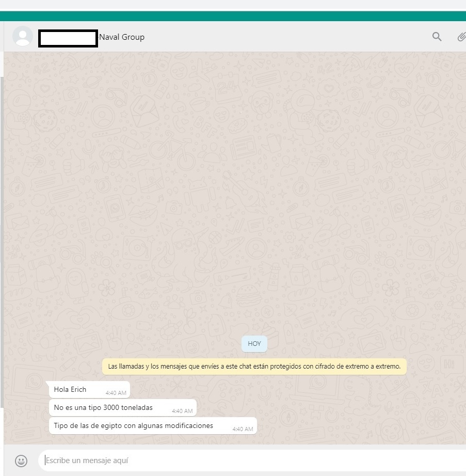Select the 'Hola Erich' message
The width and height of the screenshot is (466, 476).
pyautogui.click(x=89, y=389)
